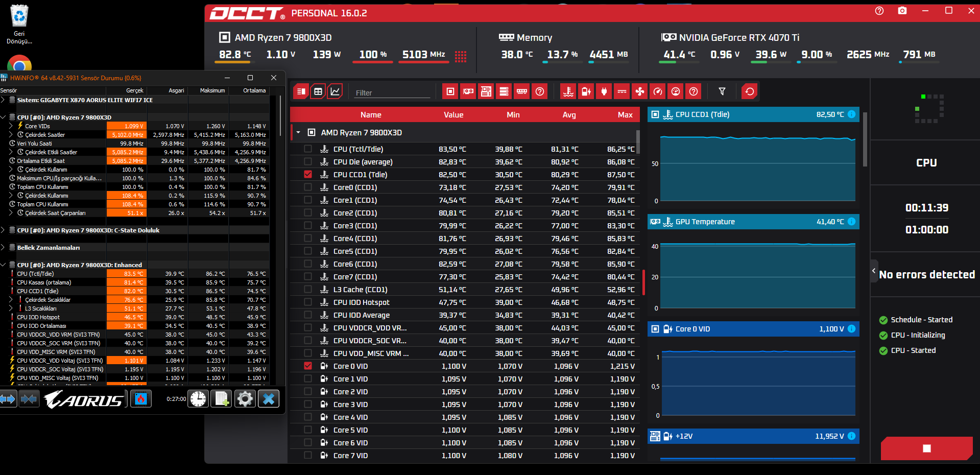Click HWiNFO reset clock icon
This screenshot has height=475, width=980.
click(x=198, y=398)
